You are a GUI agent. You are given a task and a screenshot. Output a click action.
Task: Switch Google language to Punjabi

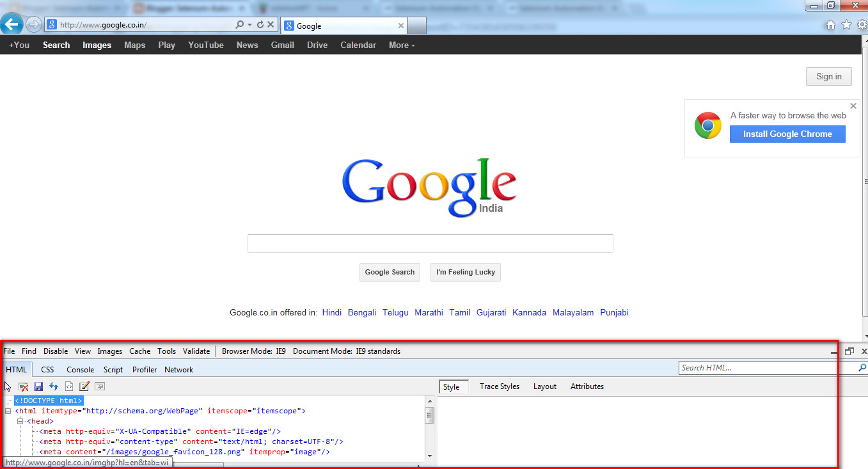614,313
